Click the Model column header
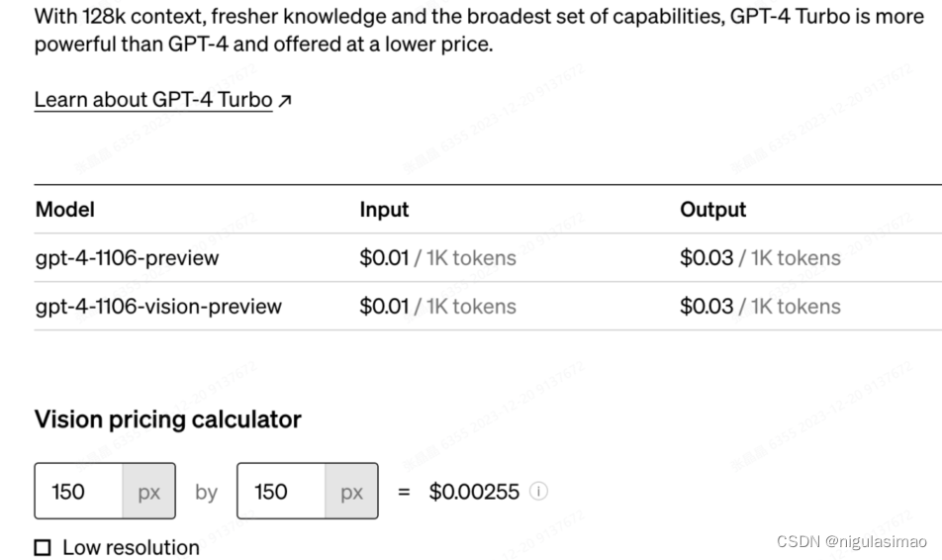Image resolution: width=942 pixels, height=560 pixels. [x=65, y=210]
